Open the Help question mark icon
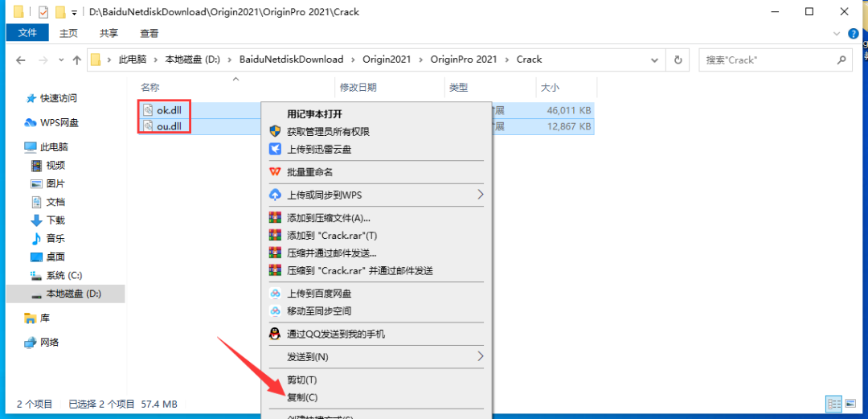 pyautogui.click(x=853, y=34)
